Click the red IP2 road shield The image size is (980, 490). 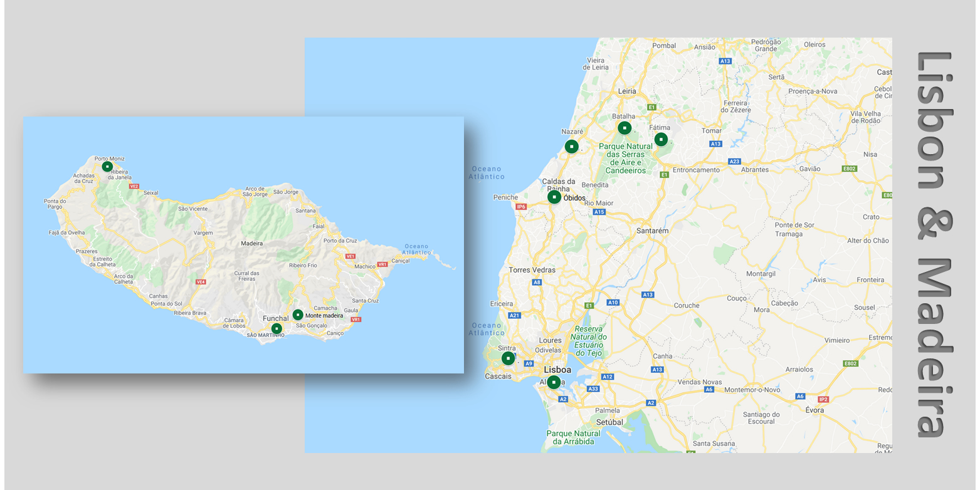(x=823, y=399)
